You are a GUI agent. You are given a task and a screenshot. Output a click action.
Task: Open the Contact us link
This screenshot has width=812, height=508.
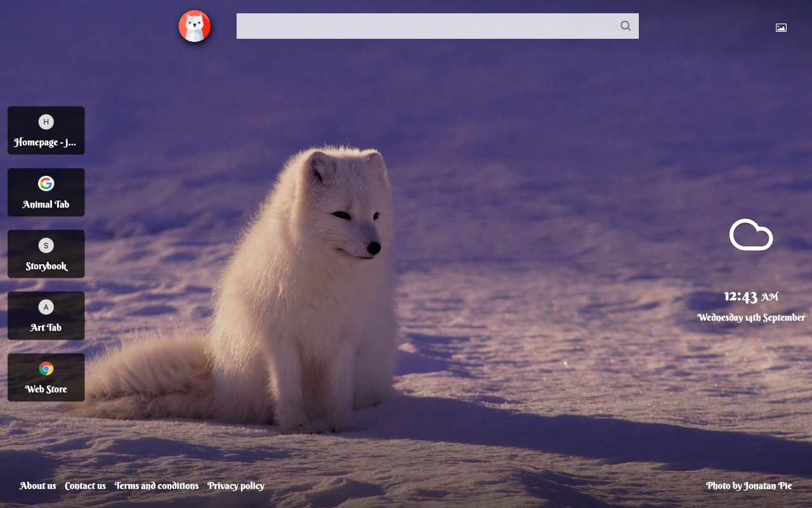tap(85, 485)
